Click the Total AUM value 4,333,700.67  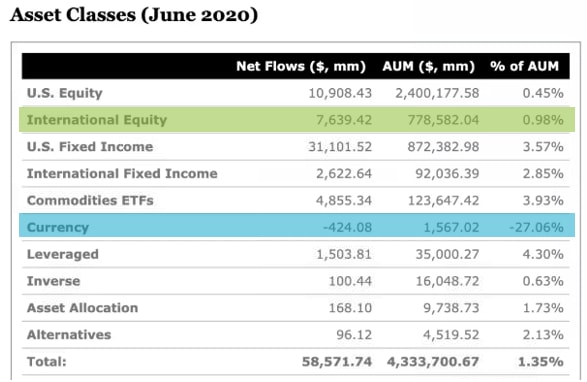[433, 362]
